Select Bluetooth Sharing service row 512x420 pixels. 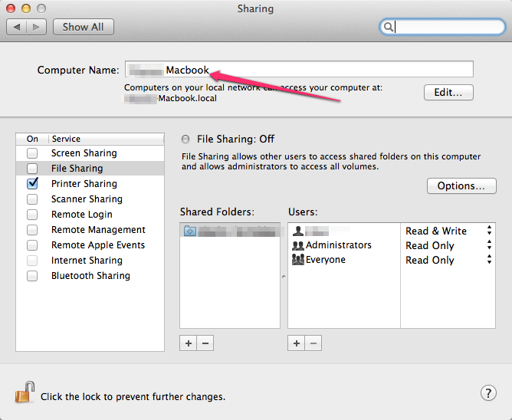pyautogui.click(x=90, y=276)
